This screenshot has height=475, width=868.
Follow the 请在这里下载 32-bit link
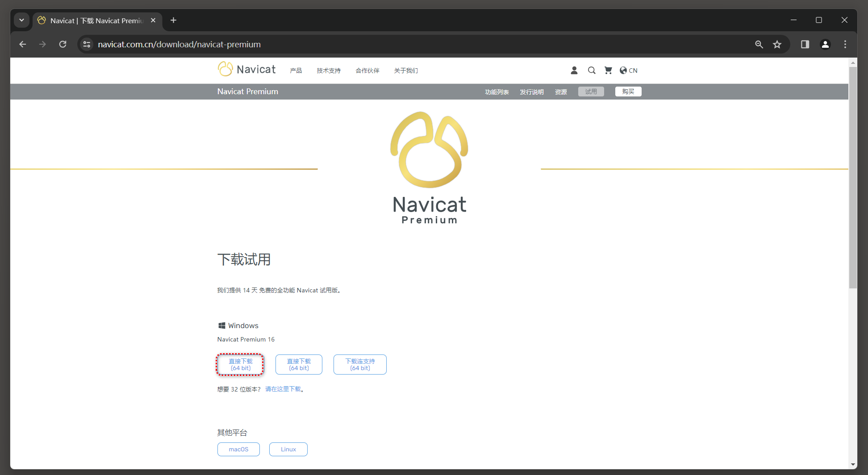click(x=283, y=389)
